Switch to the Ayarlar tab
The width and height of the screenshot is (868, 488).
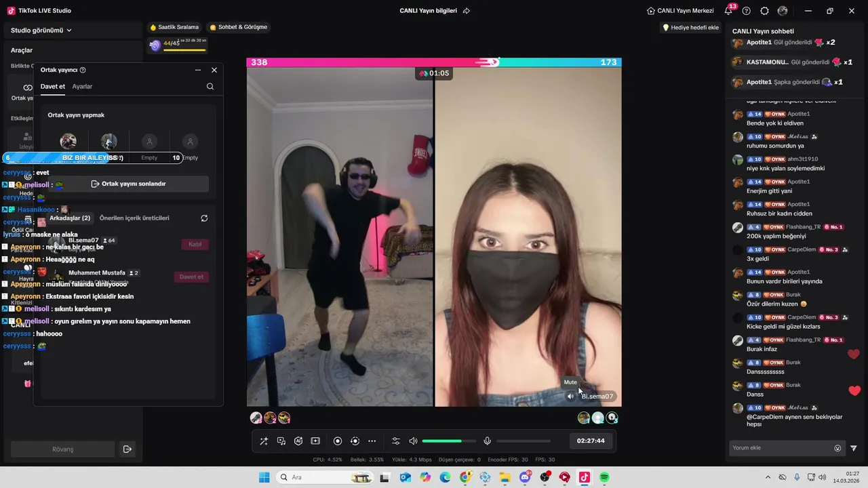point(82,87)
